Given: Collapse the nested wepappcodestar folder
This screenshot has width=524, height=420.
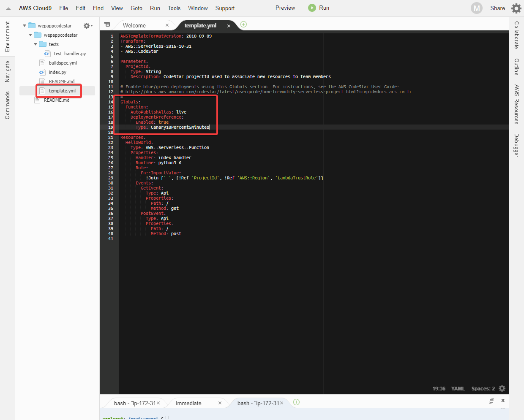Looking at the screenshot, I should (30, 35).
